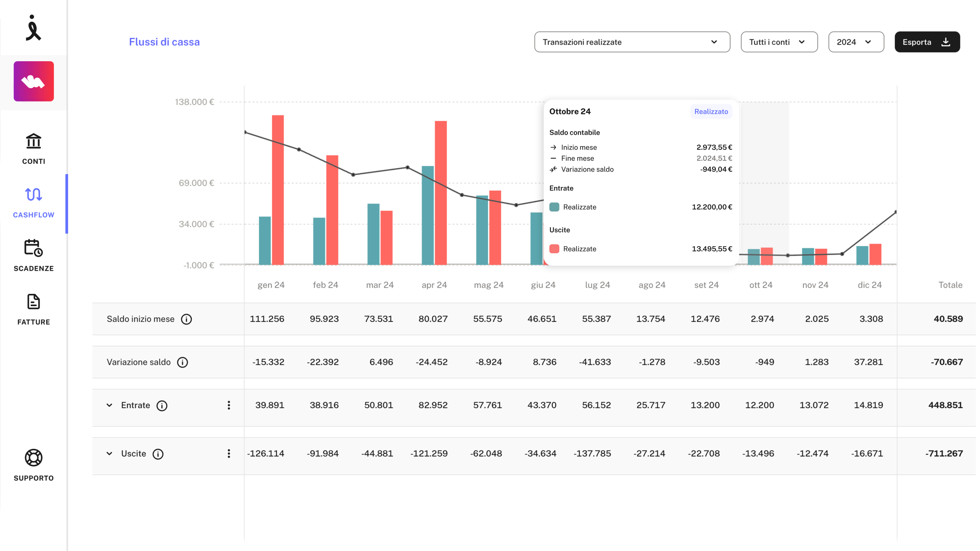Screen dimensions: 980x551
Task: Expand the Entrate row chevron
Action: pos(109,405)
